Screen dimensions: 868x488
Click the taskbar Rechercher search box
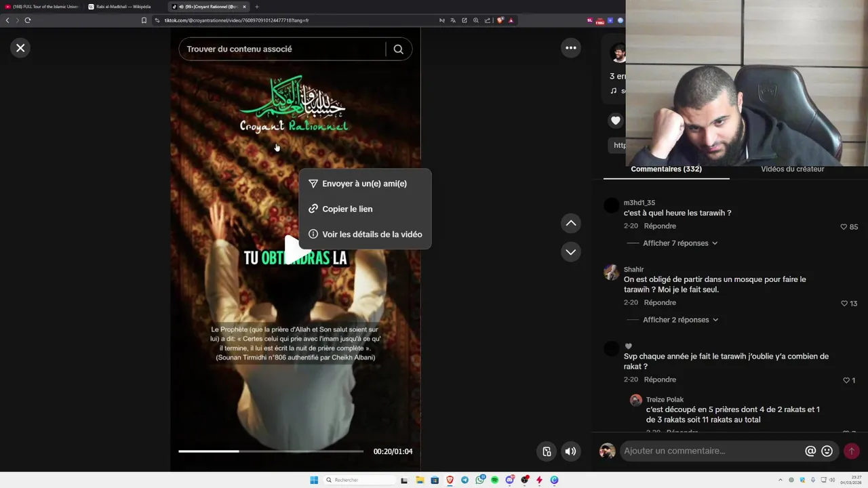coord(358,480)
